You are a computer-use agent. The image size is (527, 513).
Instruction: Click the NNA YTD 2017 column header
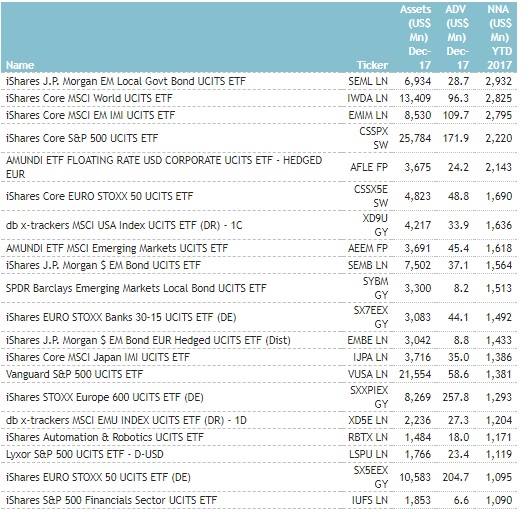coord(499,37)
